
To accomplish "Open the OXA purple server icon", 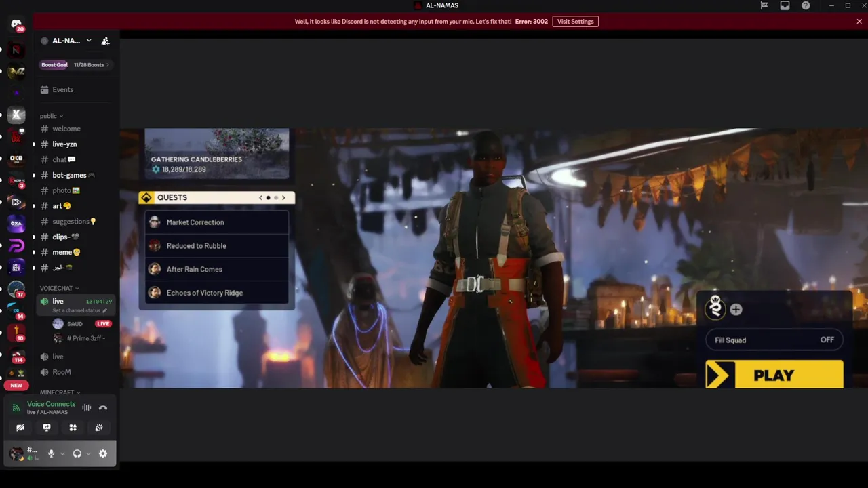I will [x=16, y=223].
